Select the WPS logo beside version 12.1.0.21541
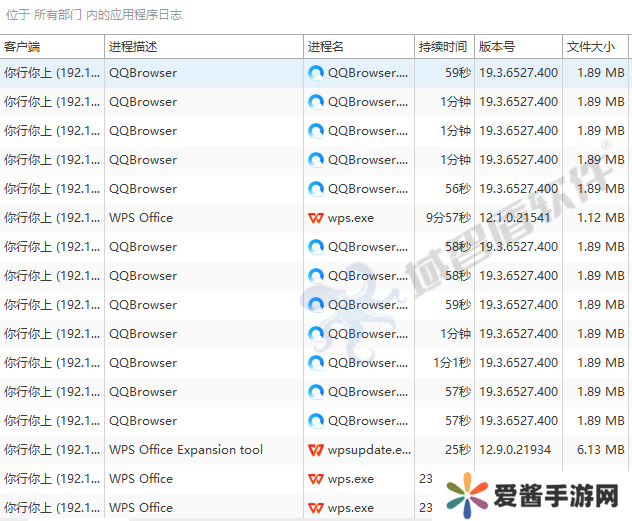The width and height of the screenshot is (632, 521). coord(316,218)
